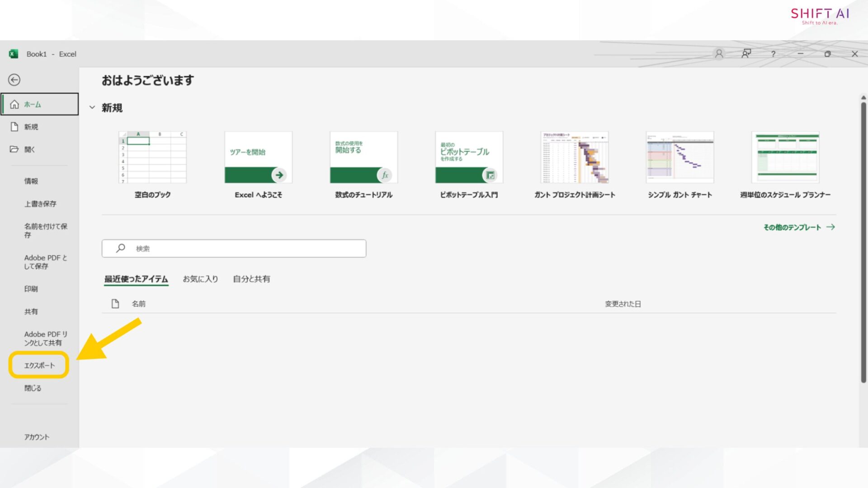Screen dimensions: 868x488
Task: Click the vertical scrollbar on the right
Action: (x=863, y=244)
